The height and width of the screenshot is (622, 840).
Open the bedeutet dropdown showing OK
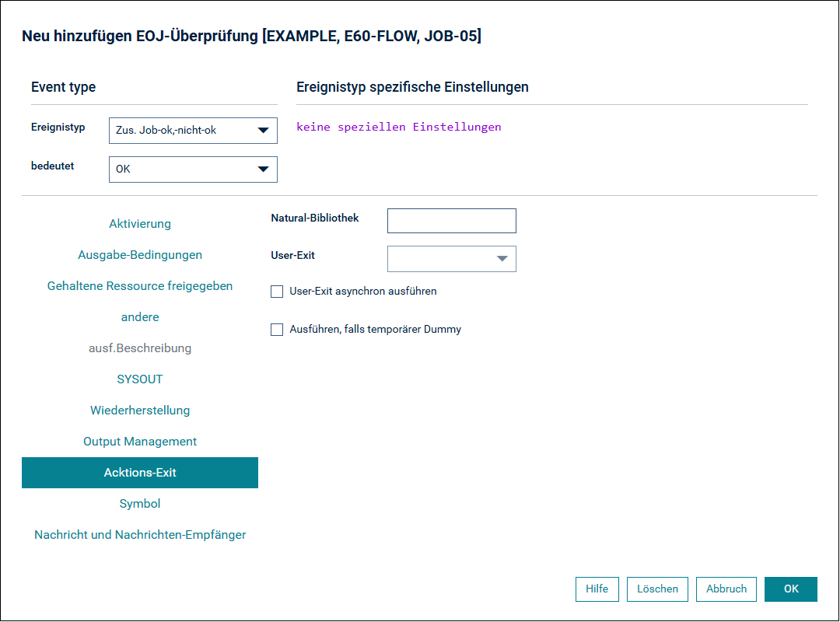pos(193,169)
